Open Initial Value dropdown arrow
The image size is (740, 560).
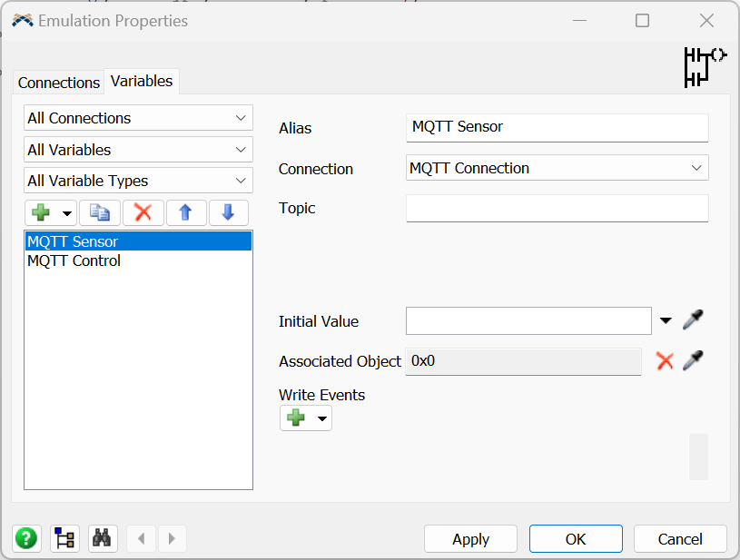(x=666, y=320)
